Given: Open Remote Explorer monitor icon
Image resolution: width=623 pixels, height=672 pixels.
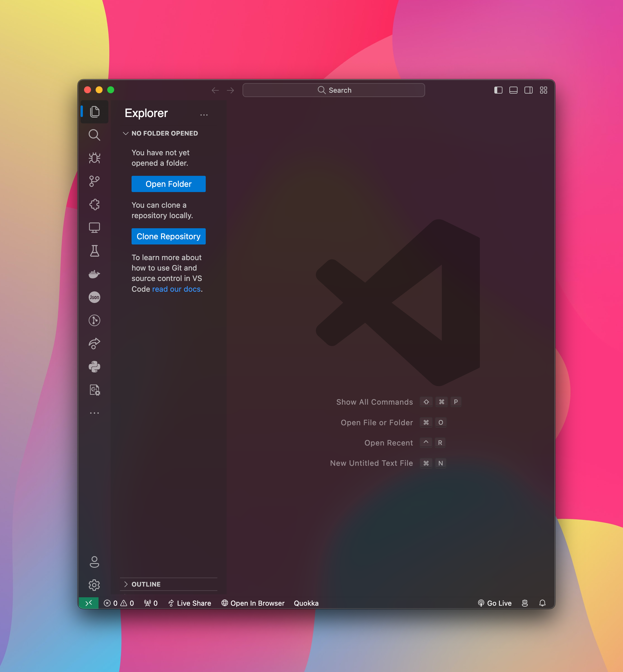Looking at the screenshot, I should pos(94,228).
